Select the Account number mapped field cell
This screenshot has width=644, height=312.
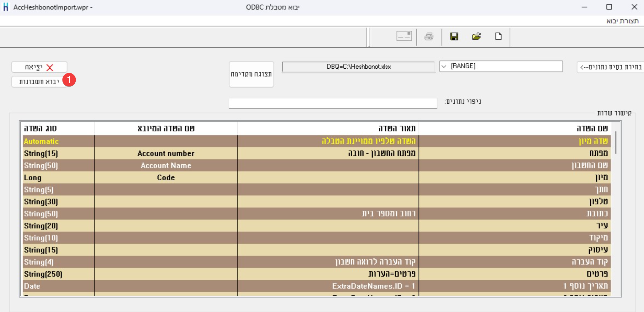point(166,153)
